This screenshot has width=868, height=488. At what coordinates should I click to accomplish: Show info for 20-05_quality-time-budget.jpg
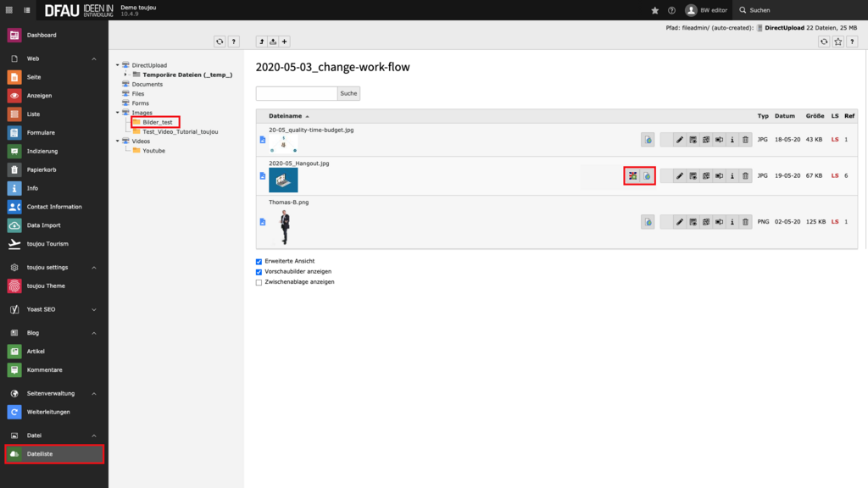[732, 140]
